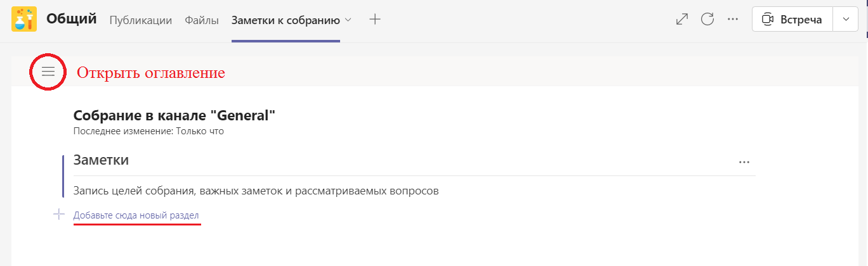
Task: Click the Последнее изменение timestamp text
Action: (x=148, y=132)
